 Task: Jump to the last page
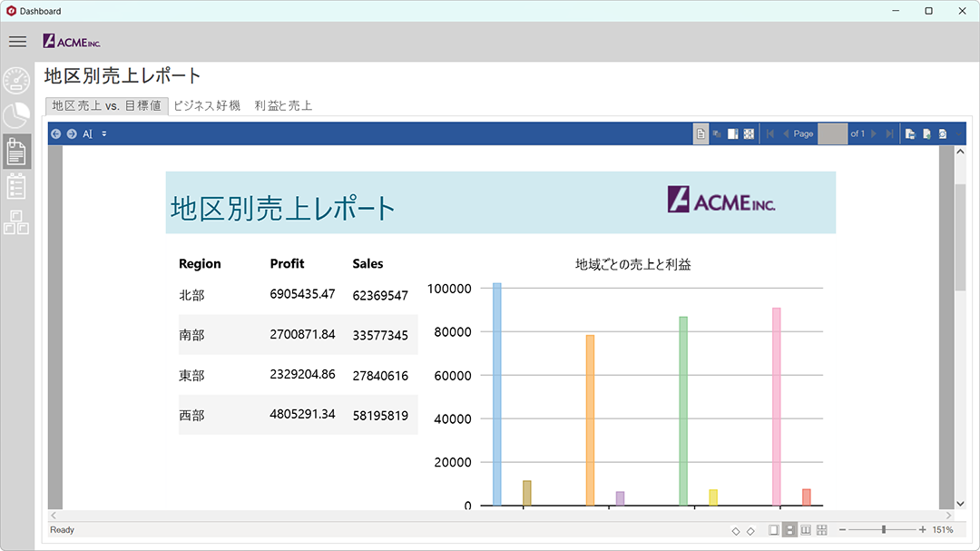(889, 133)
